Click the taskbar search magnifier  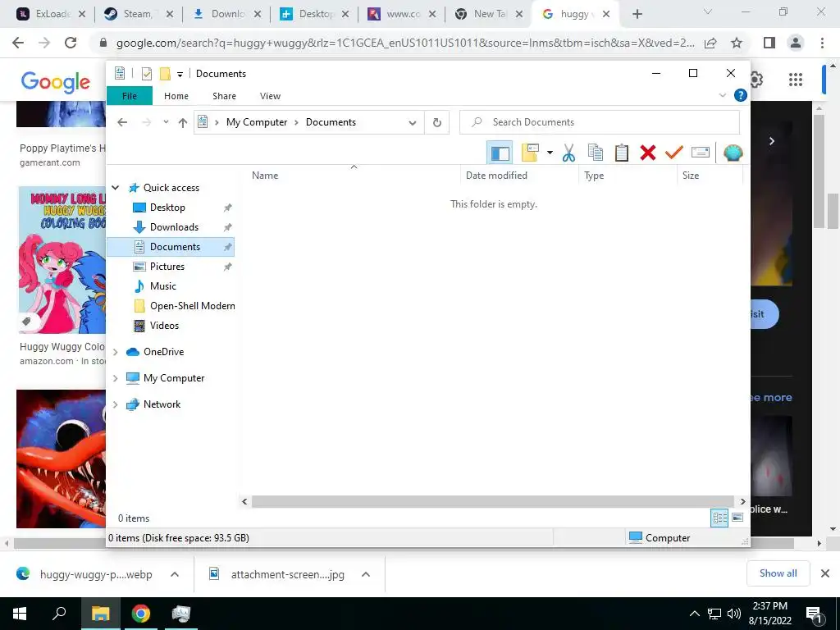click(59, 614)
